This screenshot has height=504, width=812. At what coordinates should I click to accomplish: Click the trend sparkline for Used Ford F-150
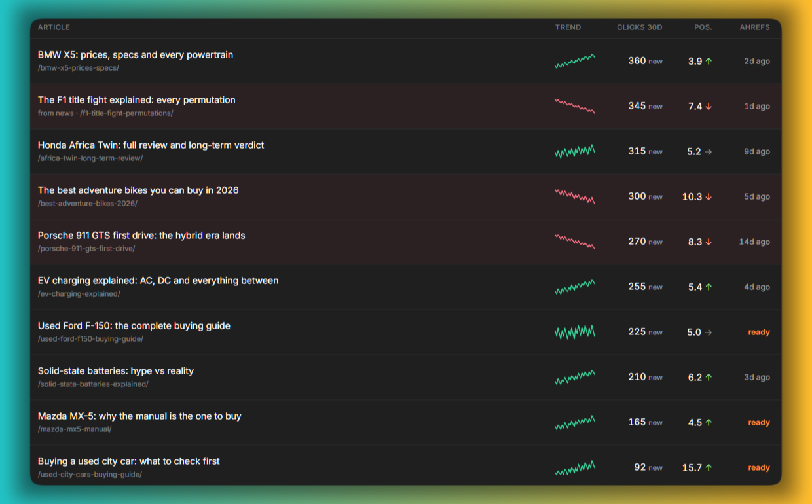pos(575,332)
